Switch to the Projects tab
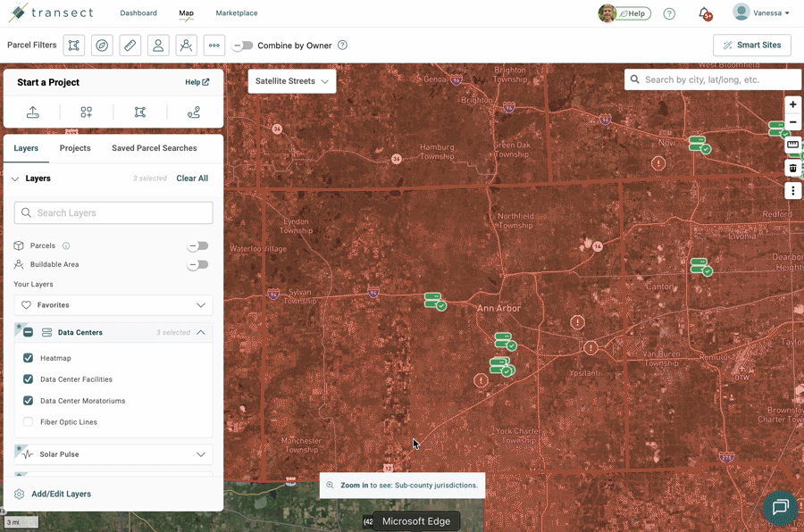This screenshot has height=532, width=804. coord(75,148)
